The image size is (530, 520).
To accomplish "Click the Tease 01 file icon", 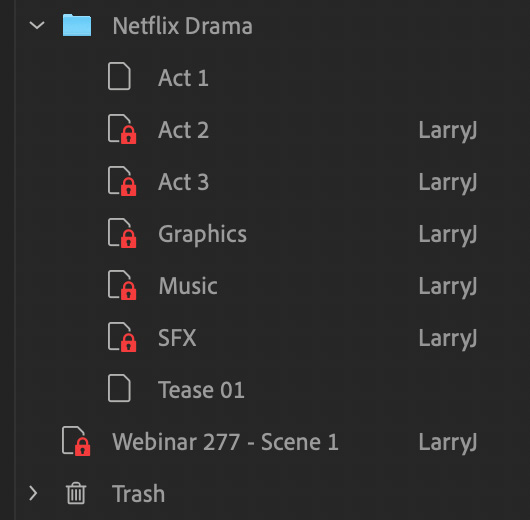I will pos(119,388).
